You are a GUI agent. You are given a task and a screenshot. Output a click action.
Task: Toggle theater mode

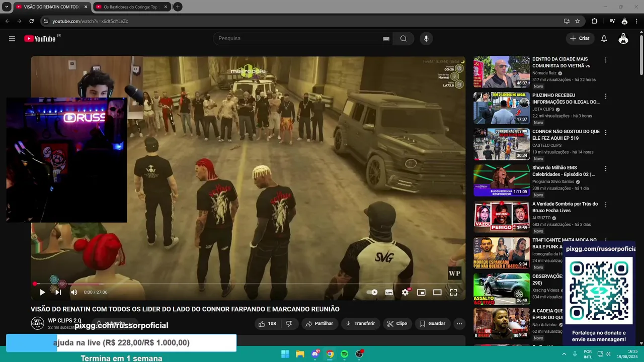tap(437, 292)
